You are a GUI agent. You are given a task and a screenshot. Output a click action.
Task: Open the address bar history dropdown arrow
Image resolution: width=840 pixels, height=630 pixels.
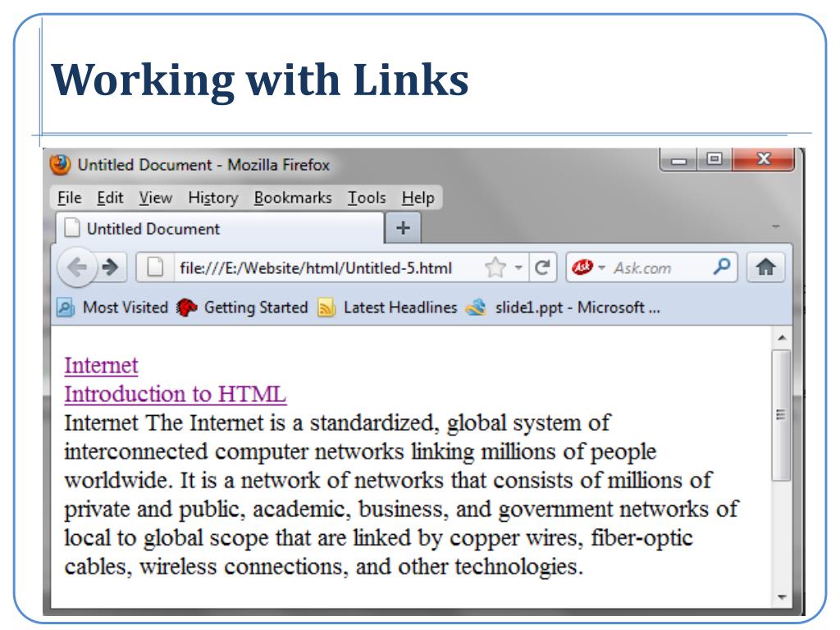(x=518, y=267)
